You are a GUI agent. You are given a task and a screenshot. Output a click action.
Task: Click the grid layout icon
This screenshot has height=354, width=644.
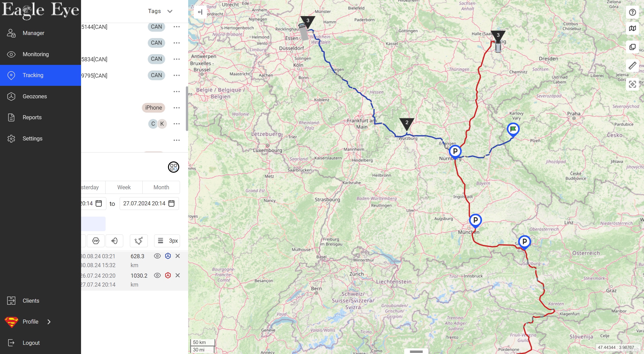pos(174,167)
